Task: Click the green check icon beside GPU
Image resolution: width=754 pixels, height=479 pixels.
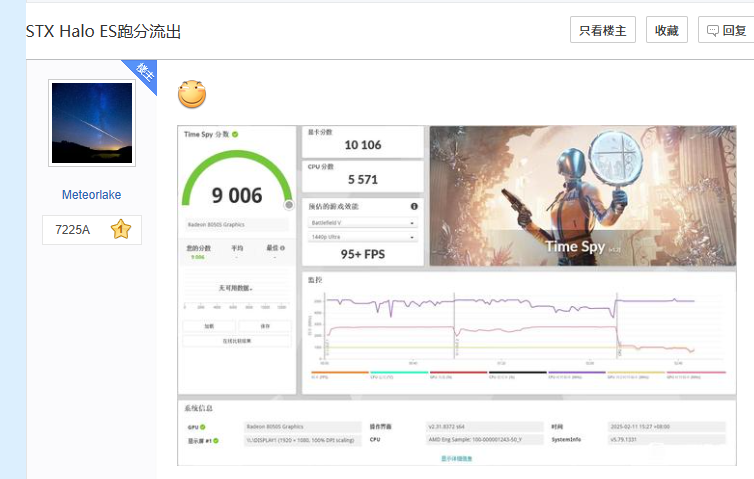Action: pyautogui.click(x=203, y=427)
